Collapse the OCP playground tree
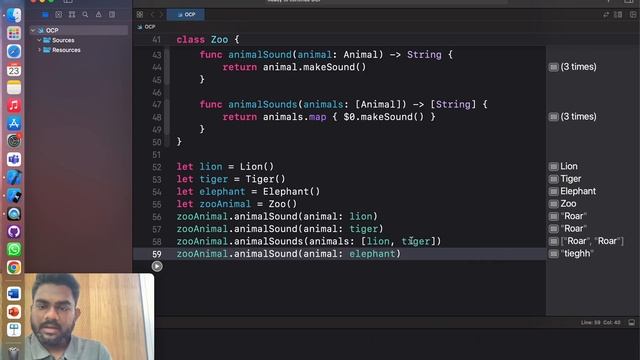 (33, 30)
